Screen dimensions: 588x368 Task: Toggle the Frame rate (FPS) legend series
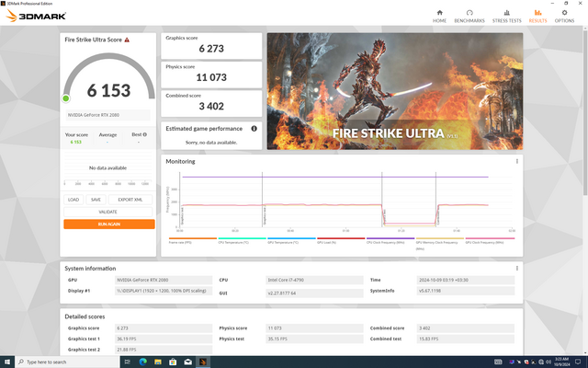179,242
